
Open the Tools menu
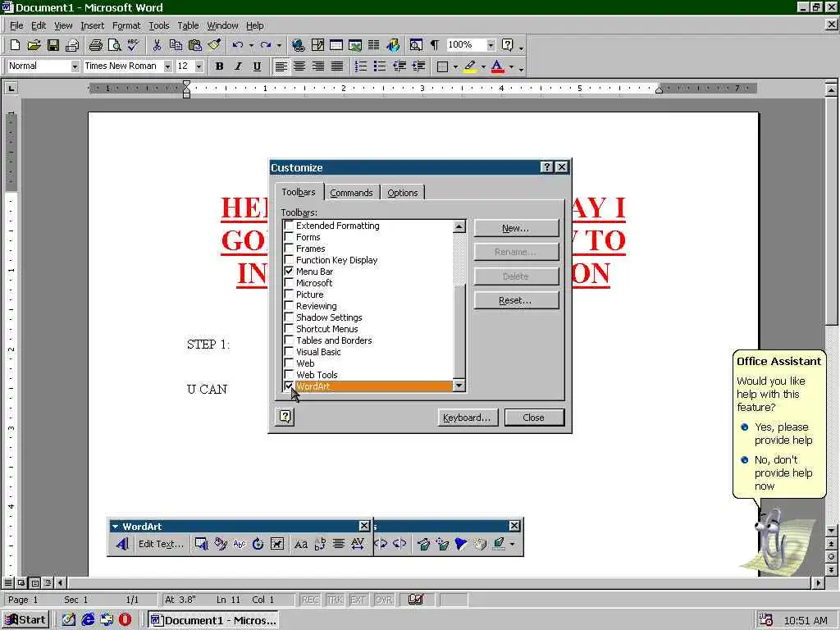tap(158, 25)
